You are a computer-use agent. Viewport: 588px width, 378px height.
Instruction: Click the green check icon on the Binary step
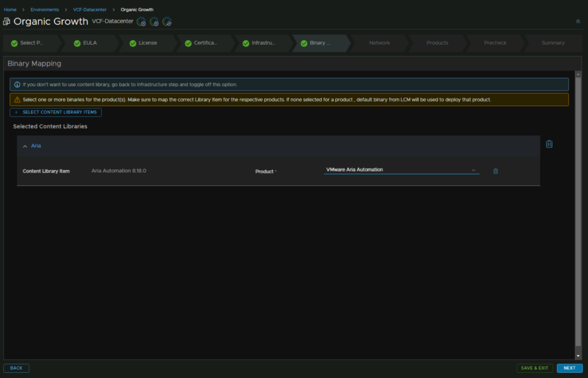pos(304,44)
